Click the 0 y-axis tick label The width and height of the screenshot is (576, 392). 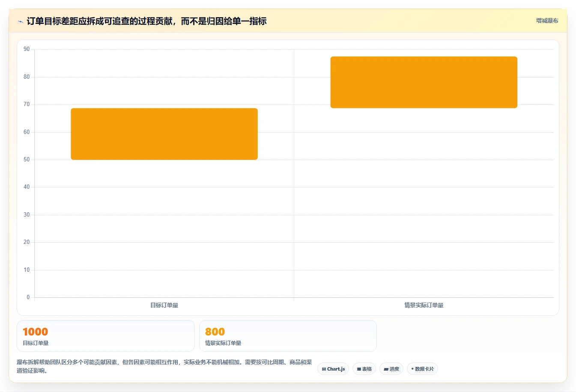click(28, 297)
